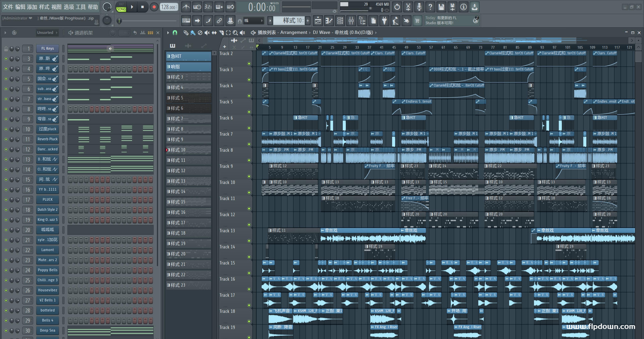This screenshot has height=339, width=644.
Task: Click the typing-keyboard-to-piano toolbar icon
Action: (185, 20)
